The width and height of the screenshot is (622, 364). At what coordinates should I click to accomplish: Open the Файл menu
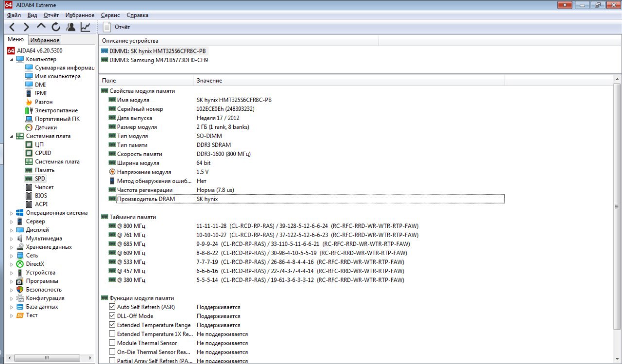tap(14, 15)
